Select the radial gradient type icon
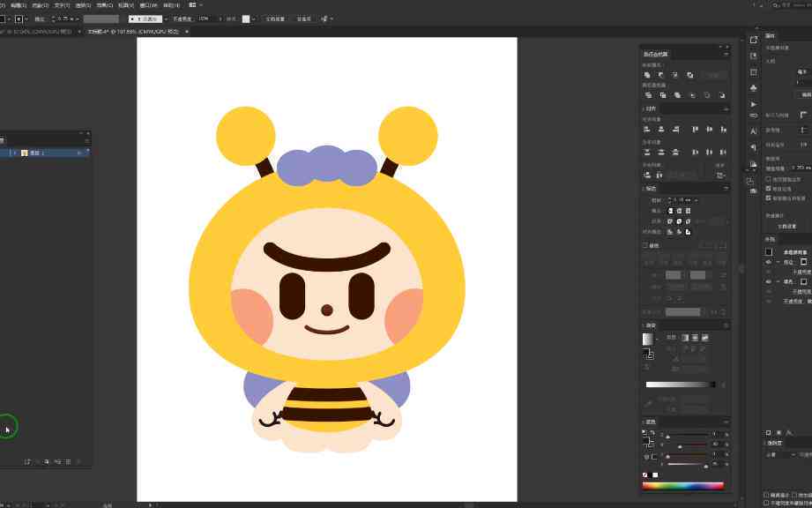Viewport: 812px width, 508px height. 695,338
